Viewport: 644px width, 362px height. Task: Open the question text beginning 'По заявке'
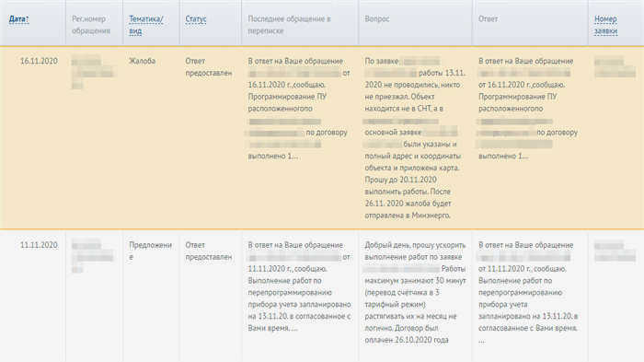coord(415,138)
